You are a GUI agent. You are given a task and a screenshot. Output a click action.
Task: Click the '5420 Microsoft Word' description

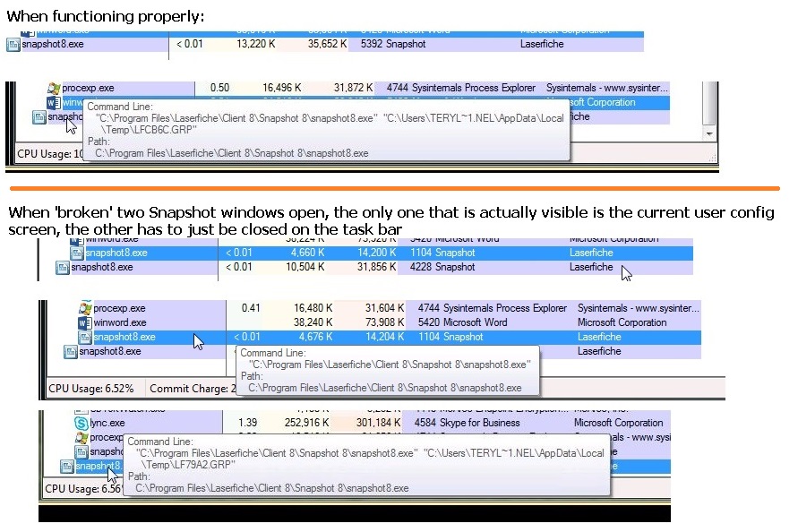pos(463,322)
